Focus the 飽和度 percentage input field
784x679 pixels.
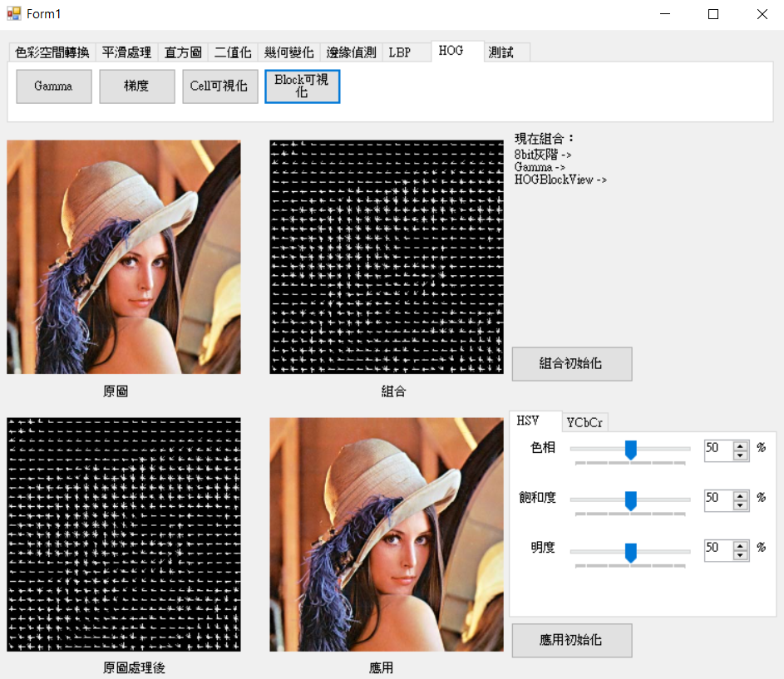[x=718, y=500]
